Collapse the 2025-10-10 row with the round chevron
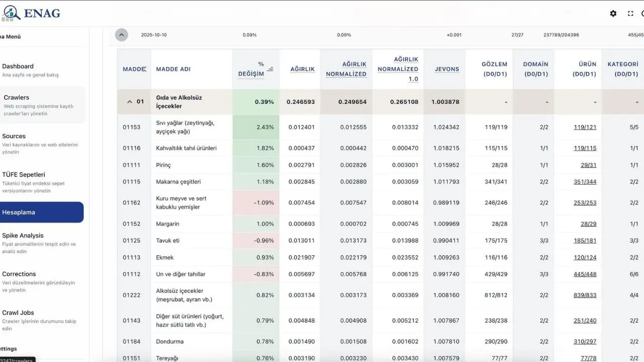The height and width of the screenshot is (362, 644). (x=121, y=35)
